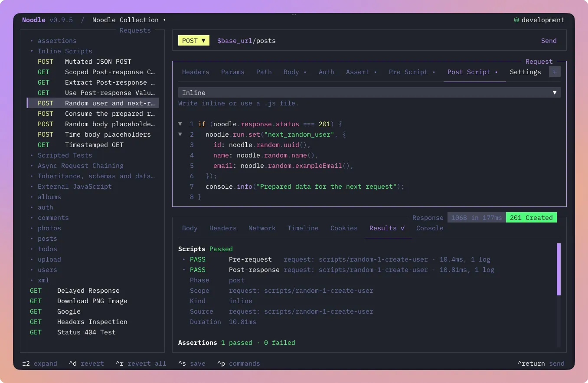Screen dimensions: 588x383
Task: Open the POST method dropdown
Action: (194, 41)
